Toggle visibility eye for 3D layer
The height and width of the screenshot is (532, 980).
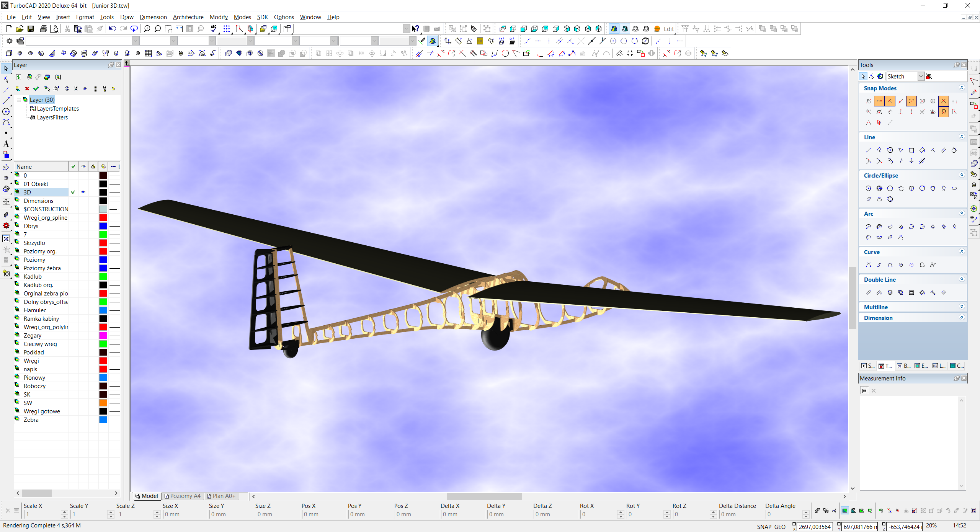click(x=83, y=192)
